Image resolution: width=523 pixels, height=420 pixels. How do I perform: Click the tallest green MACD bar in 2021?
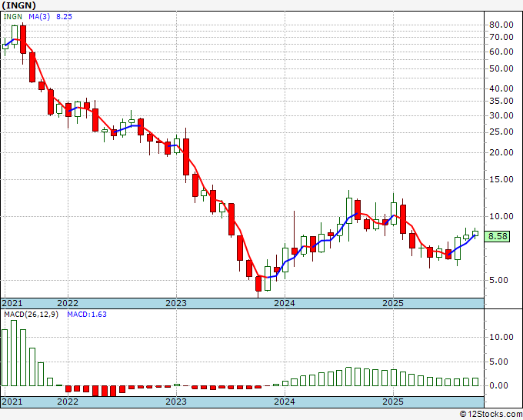point(14,353)
